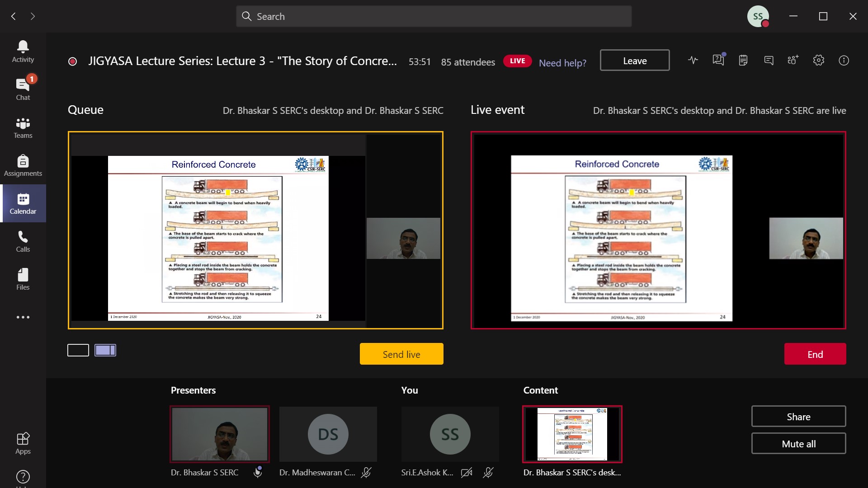Open Need help? link
The width and height of the screenshot is (868, 488).
point(562,63)
